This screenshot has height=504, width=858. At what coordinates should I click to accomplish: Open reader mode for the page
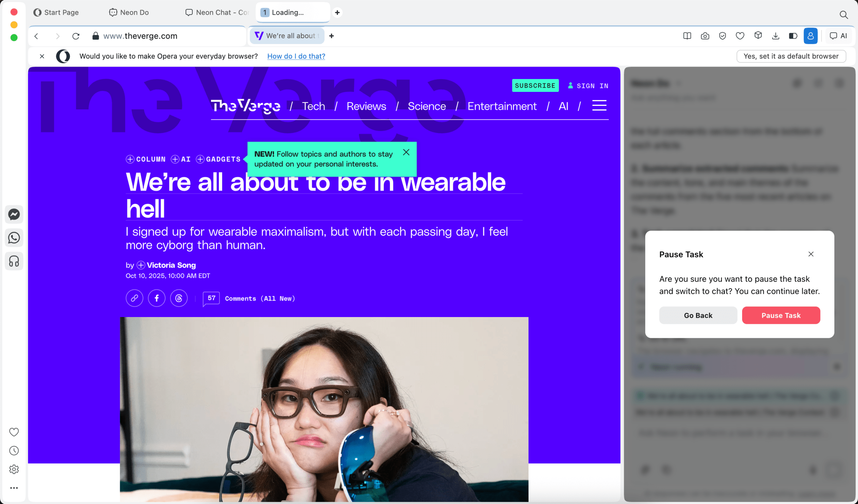coord(687,36)
